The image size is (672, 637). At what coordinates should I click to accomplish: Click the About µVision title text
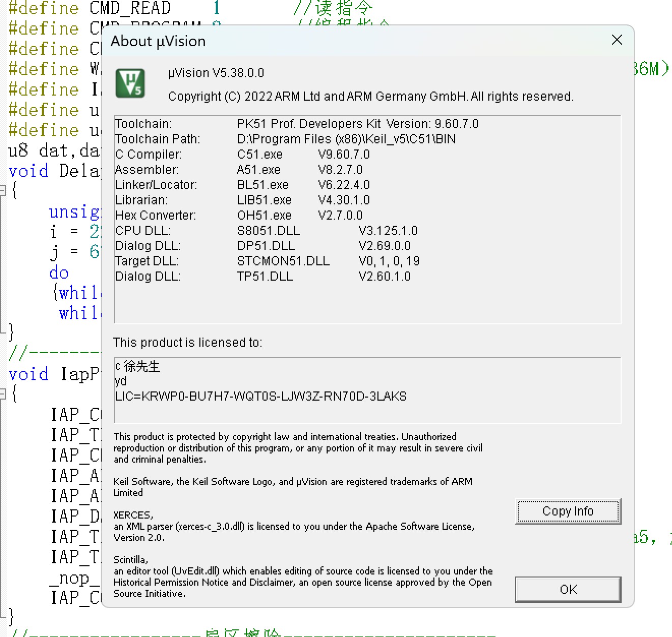tap(158, 41)
